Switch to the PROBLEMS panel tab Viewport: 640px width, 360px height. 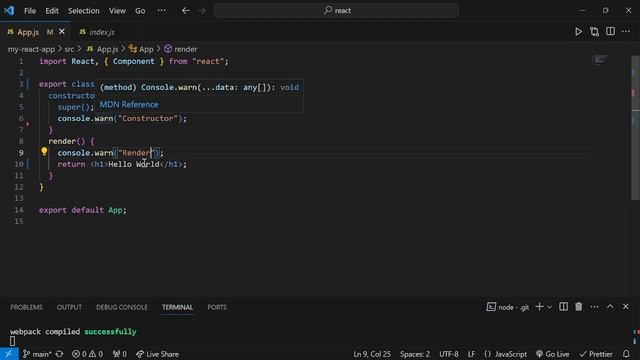pos(27,307)
